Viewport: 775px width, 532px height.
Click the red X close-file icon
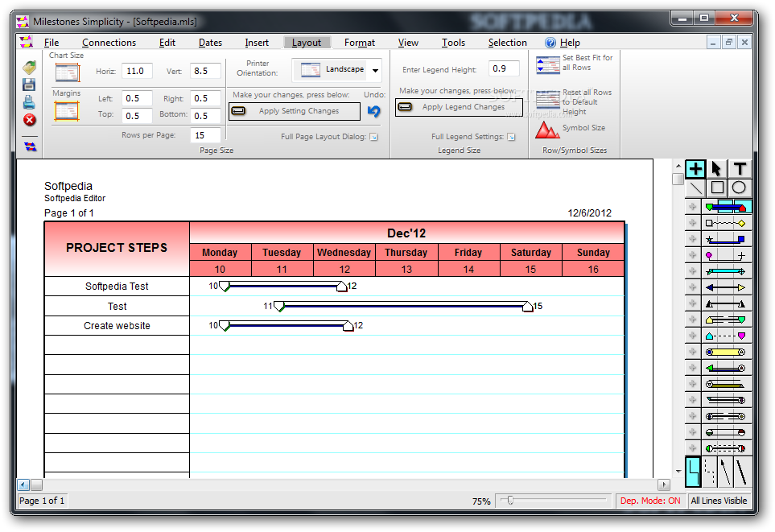click(x=30, y=120)
